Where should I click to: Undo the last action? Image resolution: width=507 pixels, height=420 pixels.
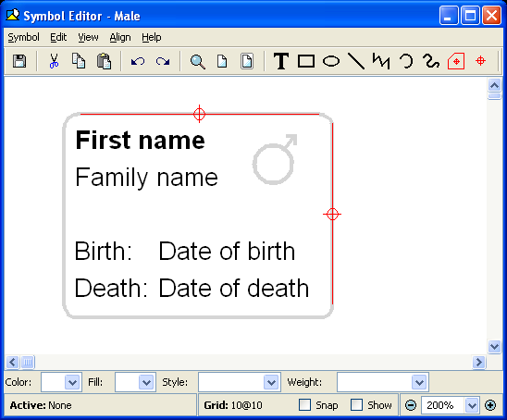(x=138, y=61)
